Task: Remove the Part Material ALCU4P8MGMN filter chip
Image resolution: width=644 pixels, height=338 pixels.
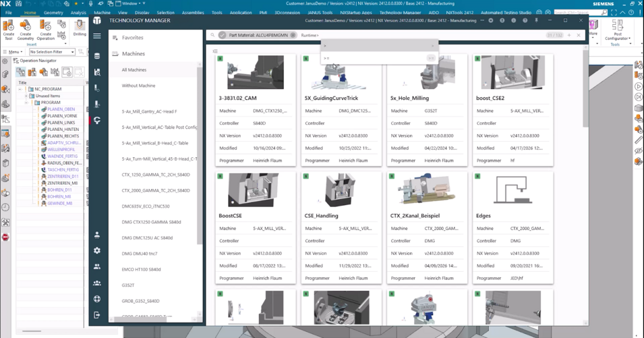Action: tap(293, 35)
